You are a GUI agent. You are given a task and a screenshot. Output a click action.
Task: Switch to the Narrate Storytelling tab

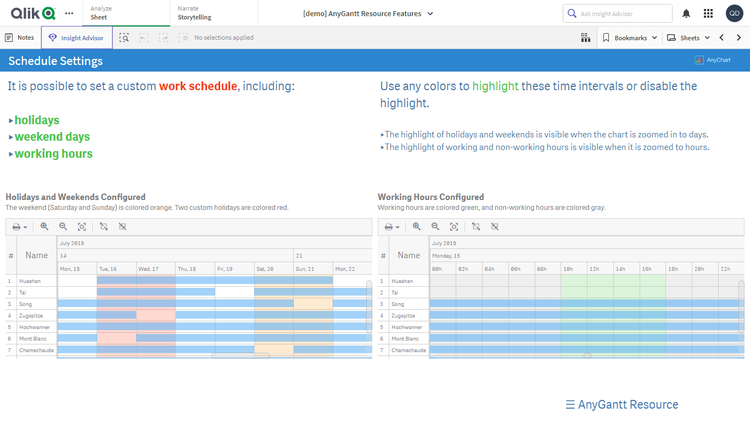pyautogui.click(x=197, y=13)
